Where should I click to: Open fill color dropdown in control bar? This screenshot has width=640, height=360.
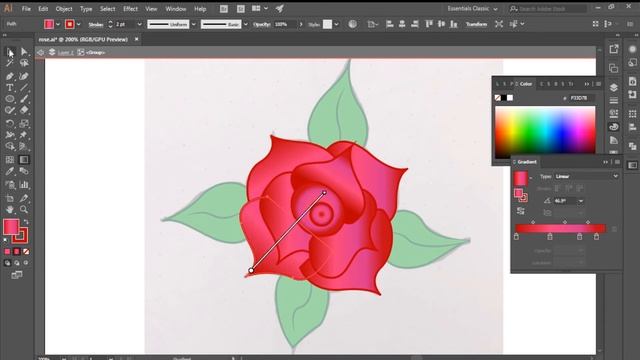(x=58, y=24)
